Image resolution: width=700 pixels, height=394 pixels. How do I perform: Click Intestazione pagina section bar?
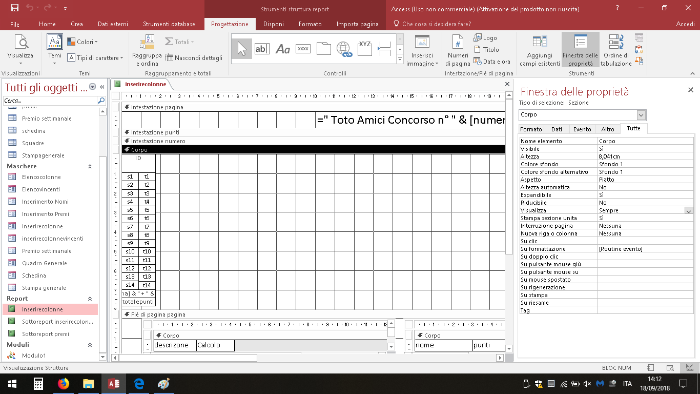pos(313,107)
